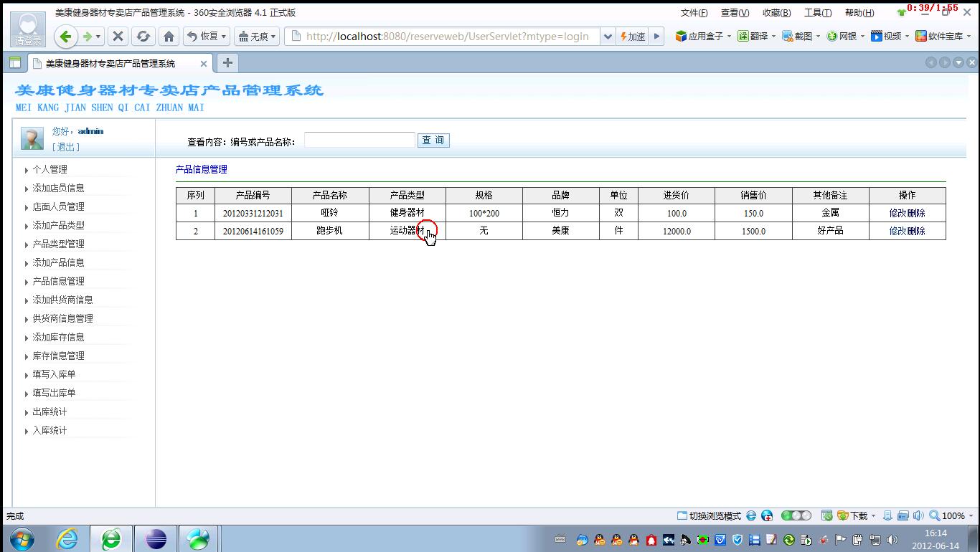The image size is (980, 552).
Task: Go to the browser home page
Action: [169, 37]
